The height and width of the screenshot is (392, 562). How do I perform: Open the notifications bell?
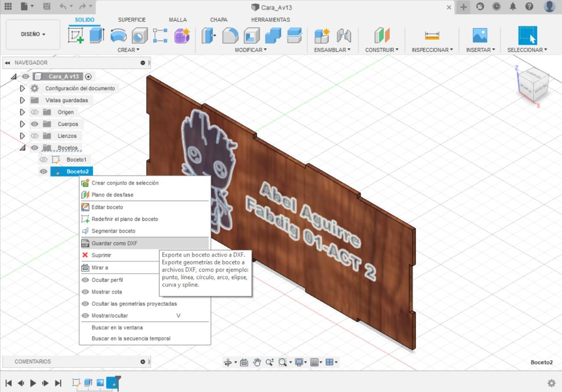pyautogui.click(x=513, y=7)
